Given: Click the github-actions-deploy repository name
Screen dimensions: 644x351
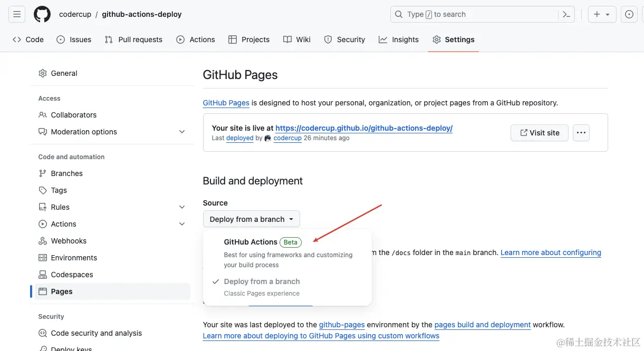Looking at the screenshot, I should (142, 14).
